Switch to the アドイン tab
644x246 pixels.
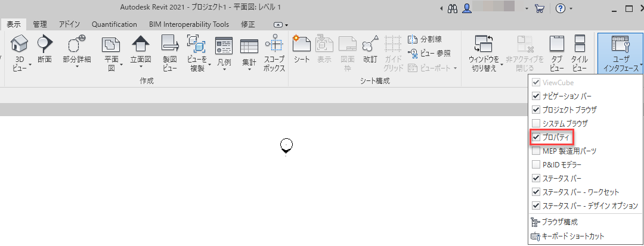pyautogui.click(x=69, y=24)
